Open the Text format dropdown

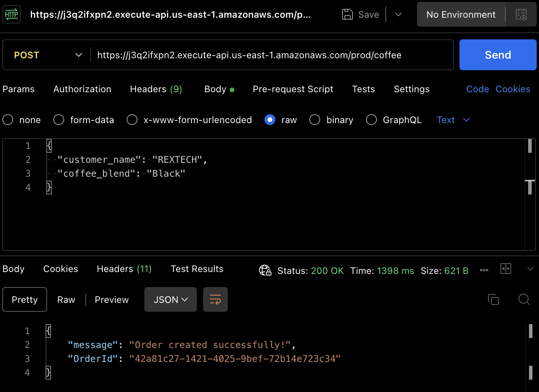[453, 120]
